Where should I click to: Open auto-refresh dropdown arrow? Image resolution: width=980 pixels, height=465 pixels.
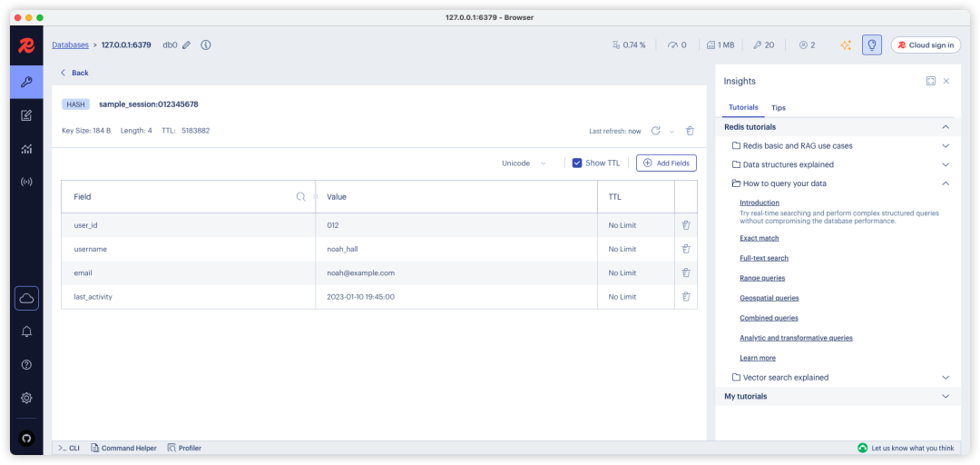click(x=671, y=132)
